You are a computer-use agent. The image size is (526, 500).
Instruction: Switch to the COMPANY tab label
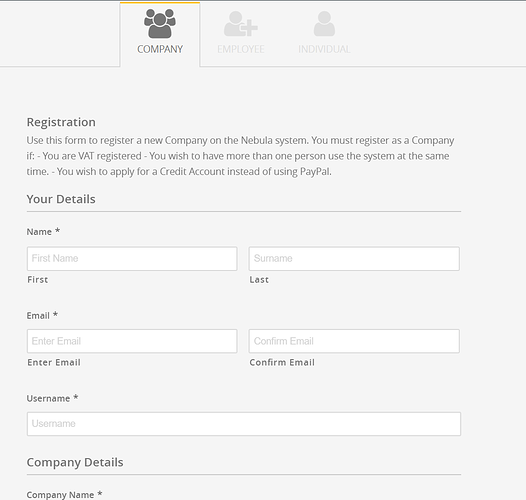click(160, 49)
